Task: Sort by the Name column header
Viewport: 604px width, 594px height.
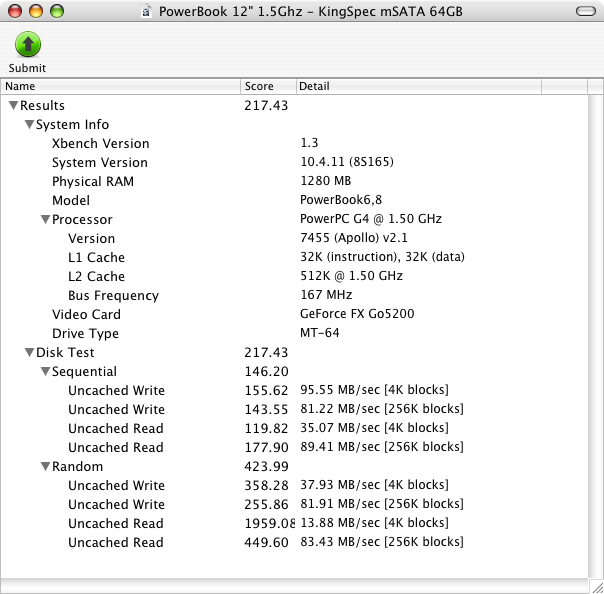Action: coord(121,86)
